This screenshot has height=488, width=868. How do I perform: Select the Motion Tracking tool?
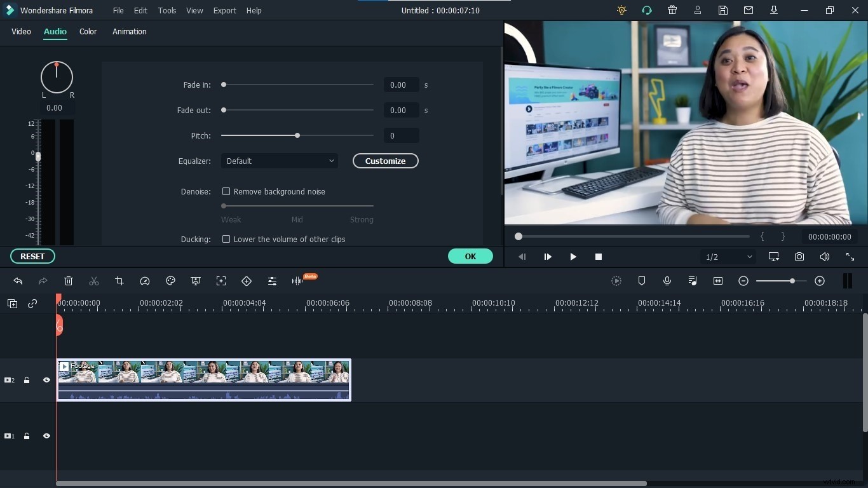[221, 281]
